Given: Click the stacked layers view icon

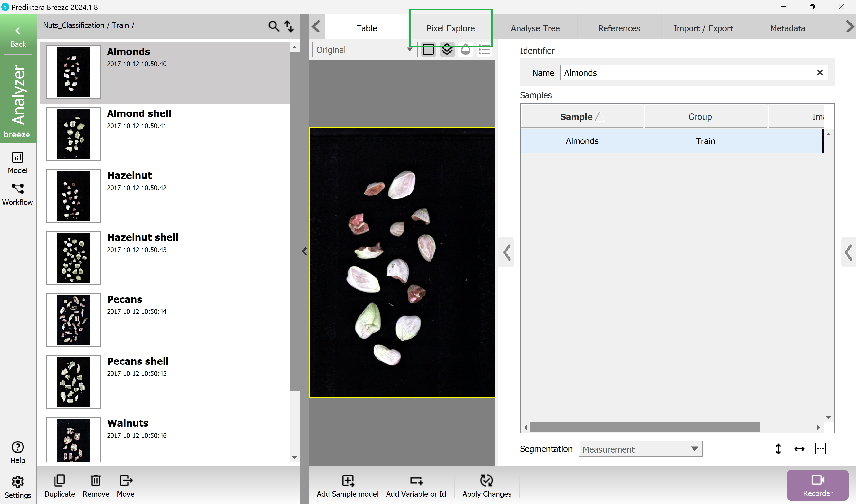Looking at the screenshot, I should pos(447,50).
